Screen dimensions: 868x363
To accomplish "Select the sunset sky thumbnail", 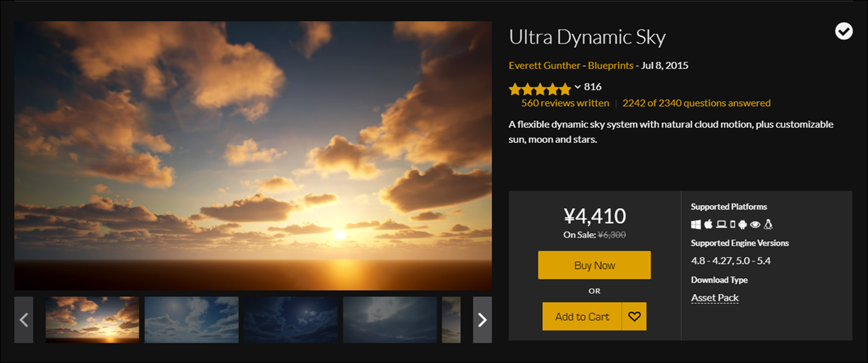I will [x=92, y=319].
